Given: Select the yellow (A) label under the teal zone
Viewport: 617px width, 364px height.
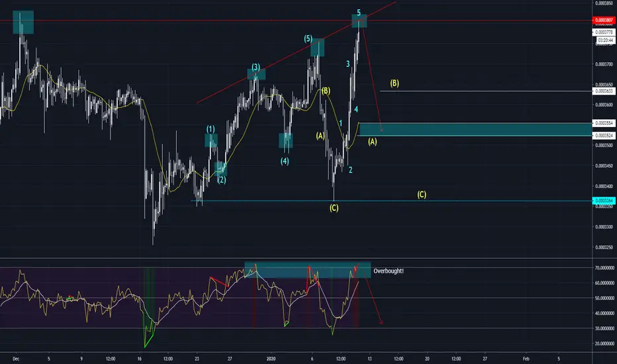Looking at the screenshot, I should 372,141.
